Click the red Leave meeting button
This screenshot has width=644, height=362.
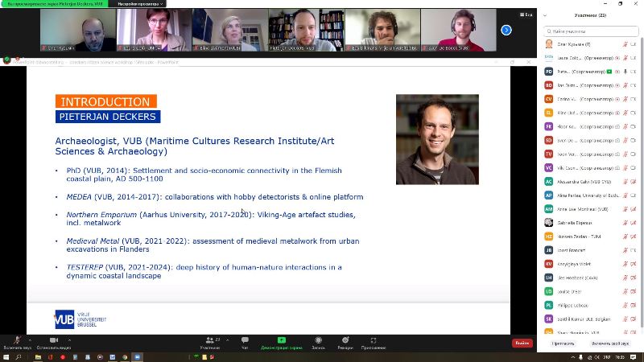coord(522,343)
